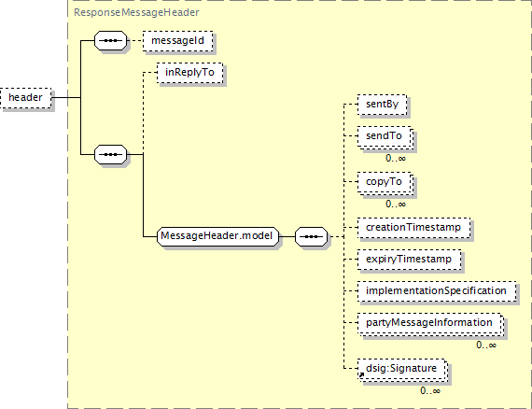Image resolution: width=532 pixels, height=409 pixels.
Task: Click the sequence compositor next to messageId
Action: point(111,40)
